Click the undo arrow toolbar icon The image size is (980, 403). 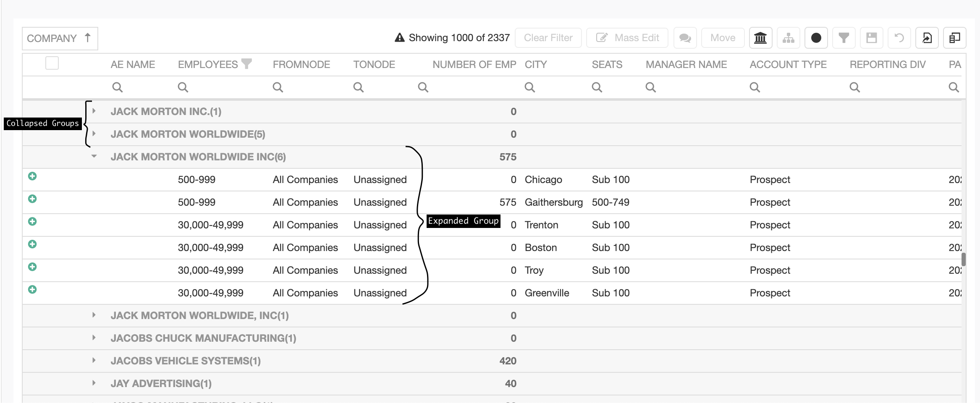[899, 38]
